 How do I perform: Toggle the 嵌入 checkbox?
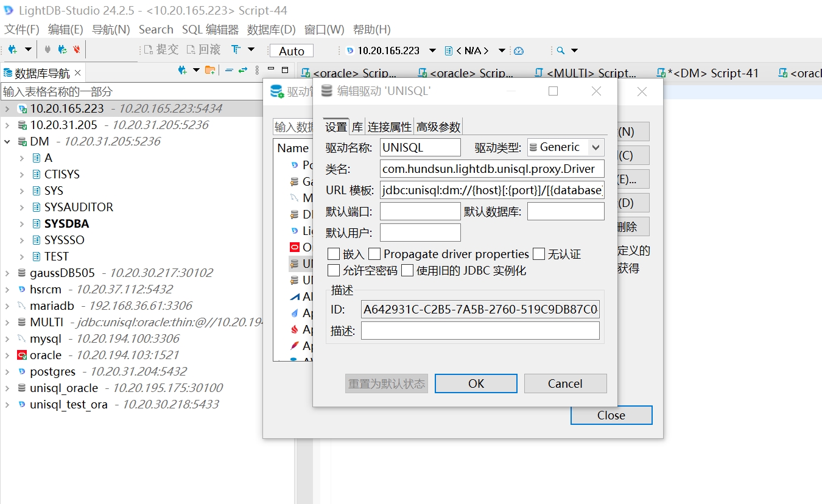point(334,254)
